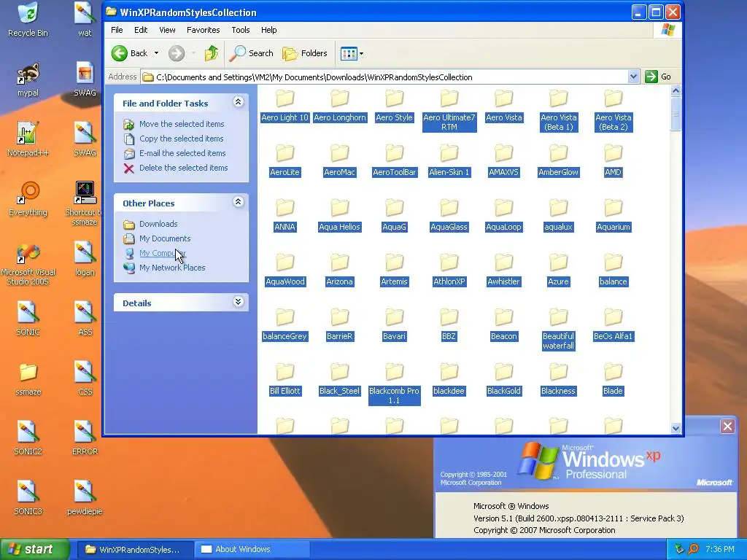Collapse the File and Folder Tasks panel

point(239,102)
